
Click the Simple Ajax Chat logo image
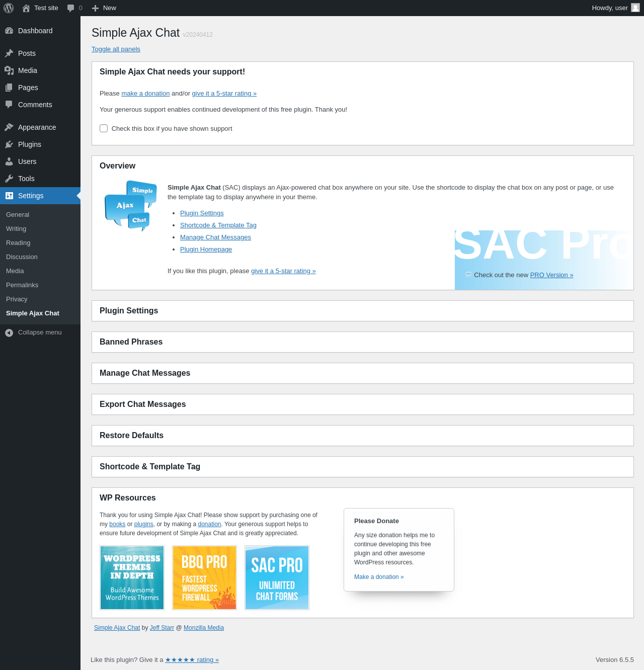131,206
